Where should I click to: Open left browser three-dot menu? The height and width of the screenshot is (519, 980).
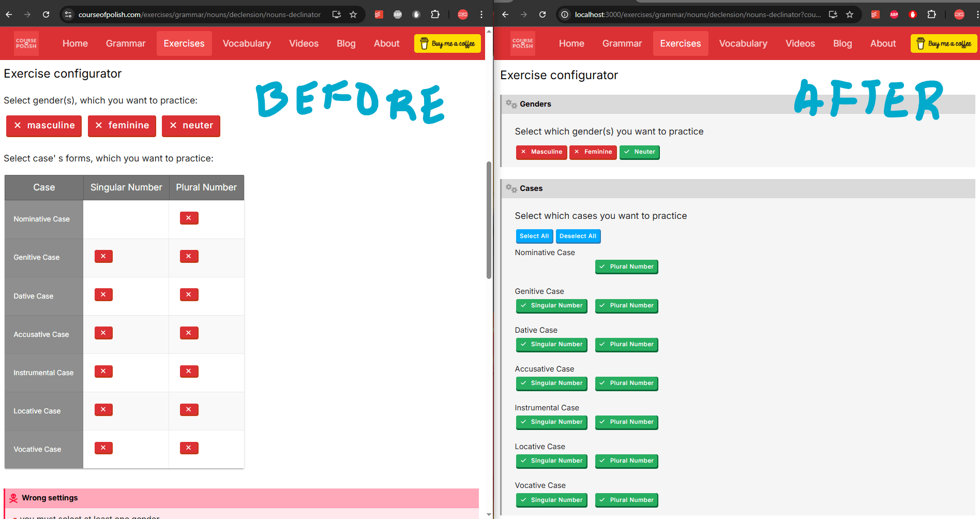(x=481, y=14)
